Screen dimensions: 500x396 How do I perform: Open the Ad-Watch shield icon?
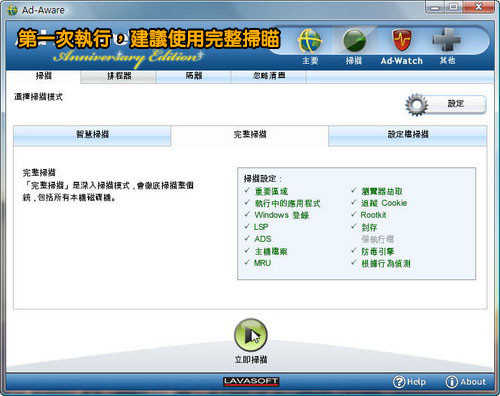pos(402,40)
